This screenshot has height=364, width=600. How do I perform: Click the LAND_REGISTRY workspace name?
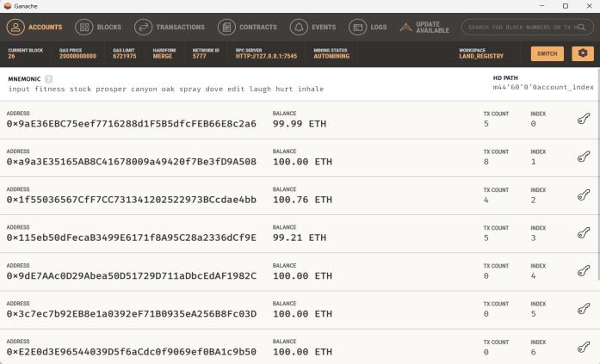(x=481, y=56)
